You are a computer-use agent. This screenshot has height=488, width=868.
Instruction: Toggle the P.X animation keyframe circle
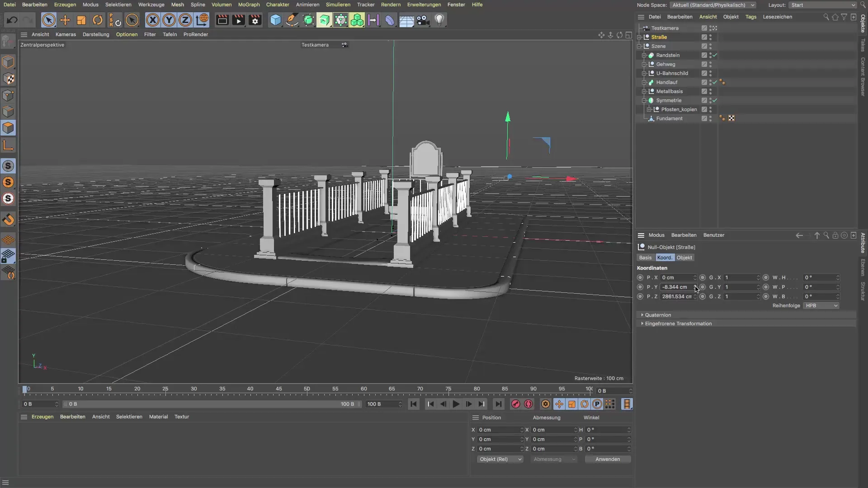[640, 277]
